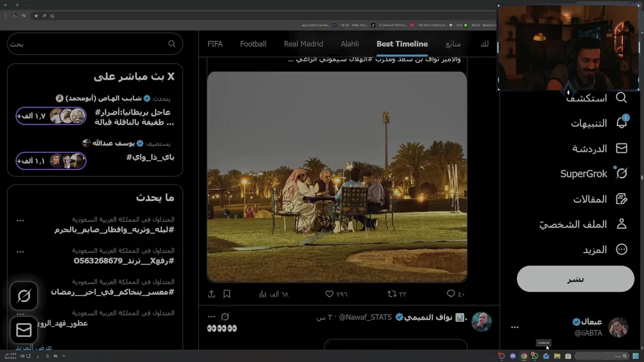Join the live space by شايب الهاص

click(x=51, y=116)
